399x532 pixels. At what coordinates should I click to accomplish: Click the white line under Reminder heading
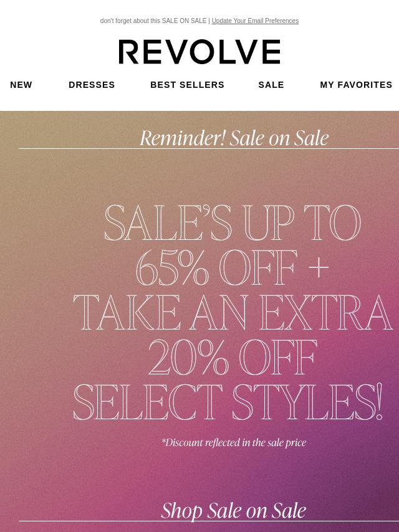[x=209, y=149]
